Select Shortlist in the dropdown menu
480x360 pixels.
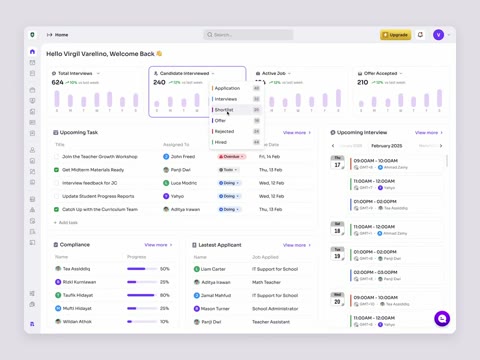point(236,110)
